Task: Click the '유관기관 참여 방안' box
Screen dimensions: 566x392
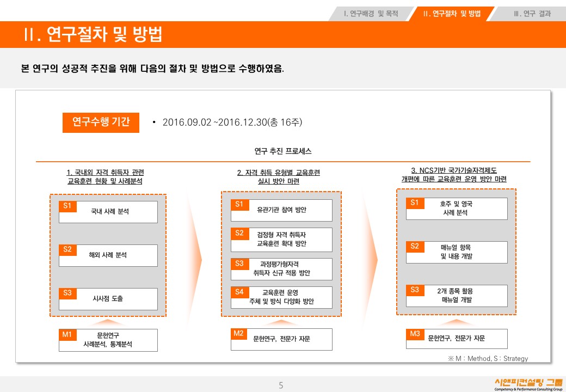Action: (x=281, y=210)
